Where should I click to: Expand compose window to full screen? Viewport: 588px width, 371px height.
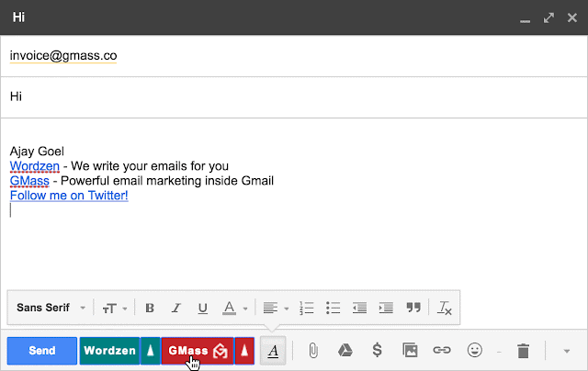click(x=548, y=18)
